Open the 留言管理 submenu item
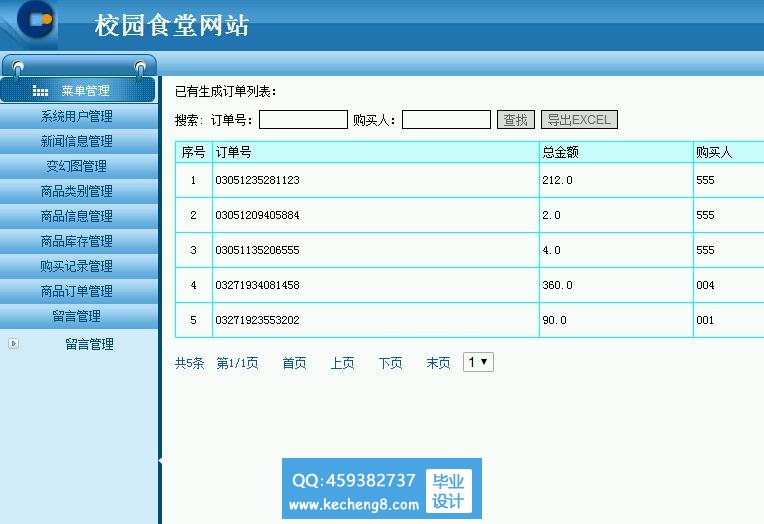The image size is (764, 524). [x=89, y=345]
